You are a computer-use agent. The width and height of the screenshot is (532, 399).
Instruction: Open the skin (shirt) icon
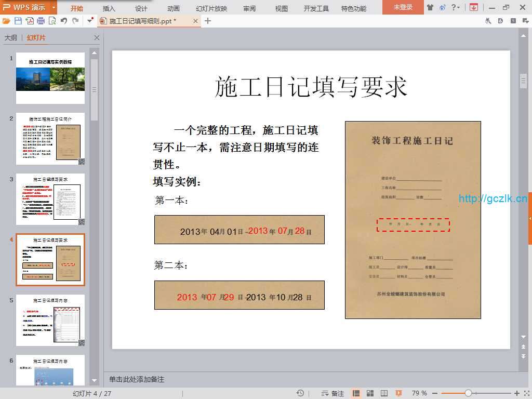pyautogui.click(x=430, y=7)
